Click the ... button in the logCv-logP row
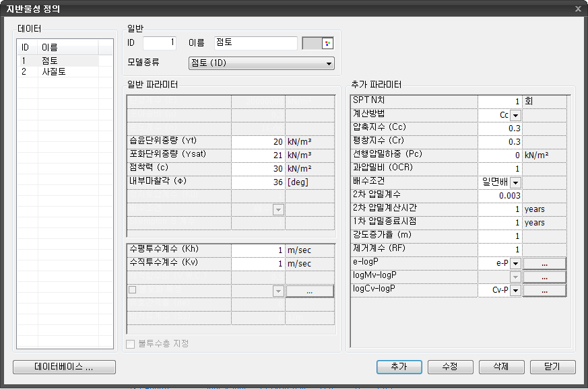This screenshot has height=389, width=588. point(544,290)
